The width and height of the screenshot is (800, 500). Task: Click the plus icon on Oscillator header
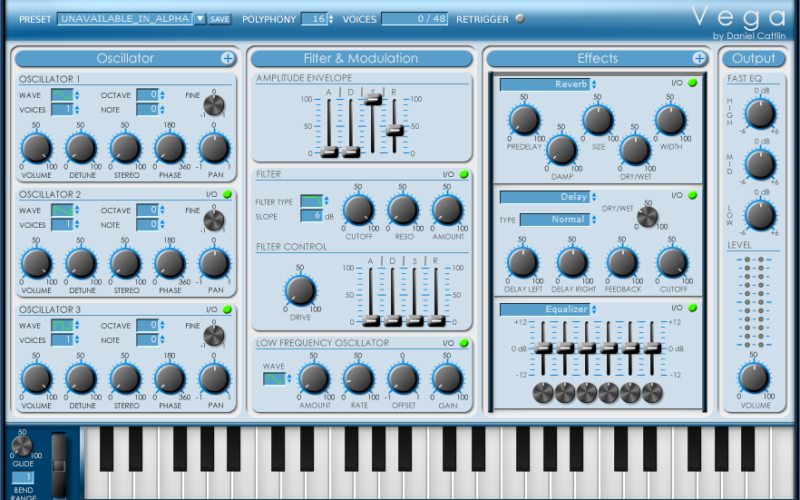click(x=228, y=59)
